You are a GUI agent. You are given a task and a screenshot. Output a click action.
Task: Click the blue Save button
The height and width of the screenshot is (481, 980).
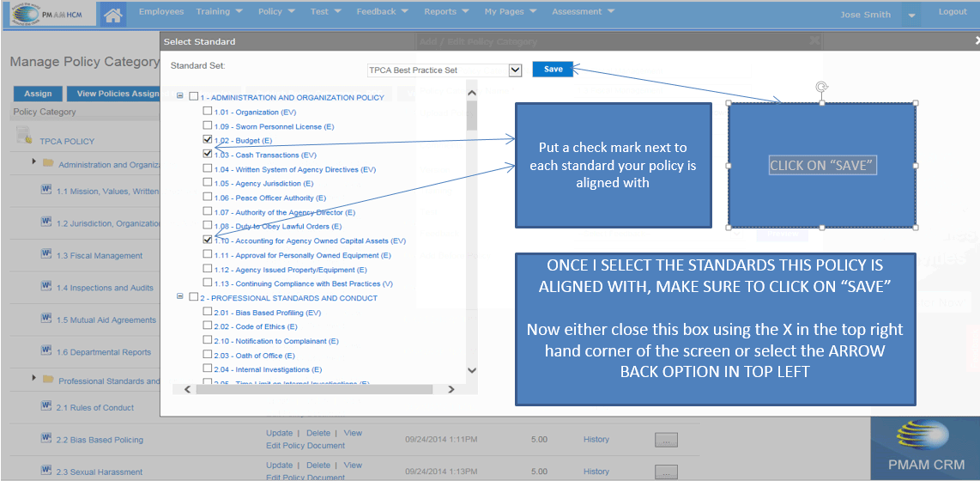point(553,70)
